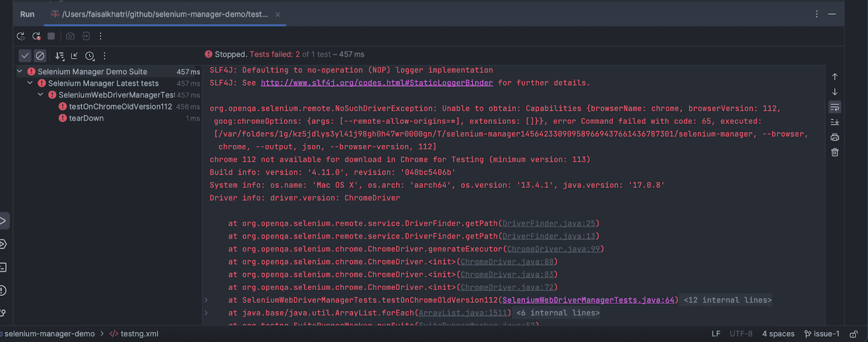Image resolution: width=868 pixels, height=342 pixels.
Task: Expand the folded 6 internal lines arrow
Action: point(206,313)
